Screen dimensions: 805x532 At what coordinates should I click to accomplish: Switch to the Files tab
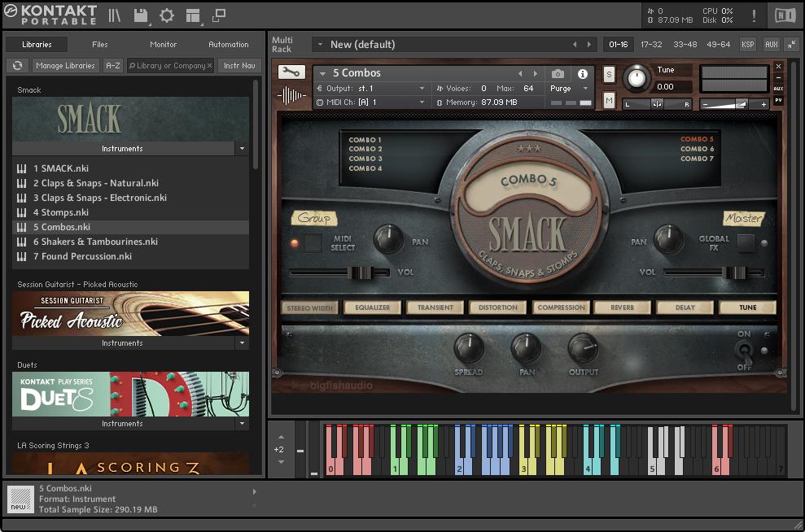tap(100, 45)
